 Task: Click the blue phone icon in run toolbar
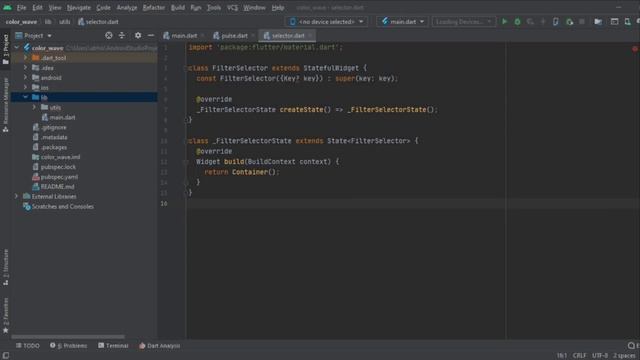[556, 22]
